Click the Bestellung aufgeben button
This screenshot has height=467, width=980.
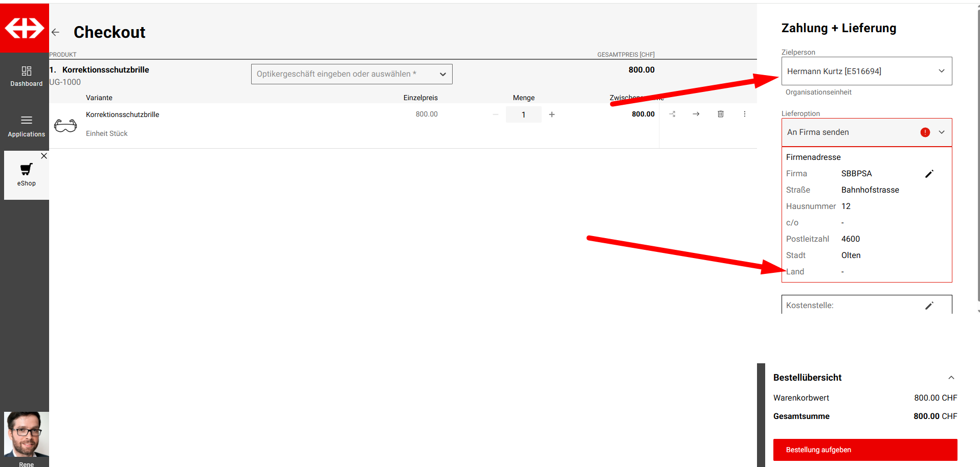pos(864,450)
